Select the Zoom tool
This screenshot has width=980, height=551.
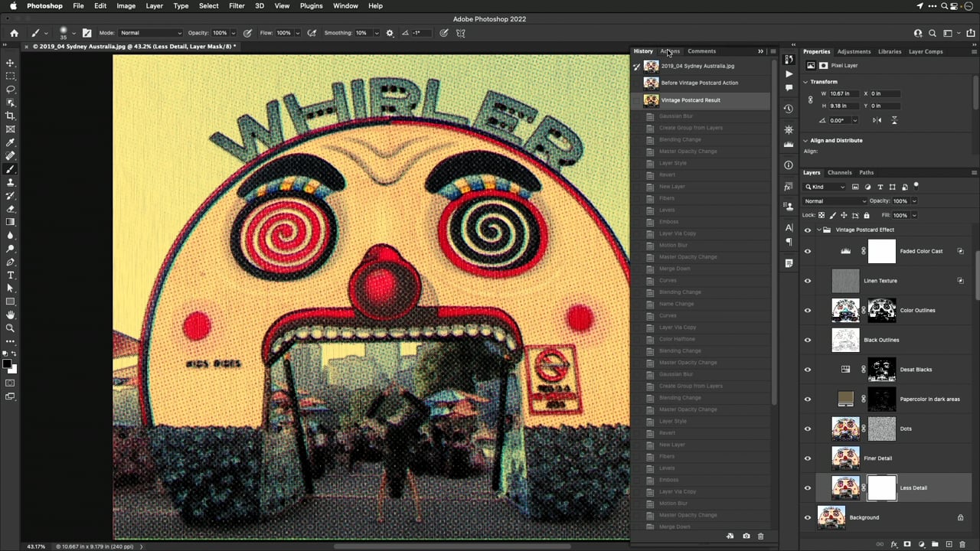click(11, 328)
